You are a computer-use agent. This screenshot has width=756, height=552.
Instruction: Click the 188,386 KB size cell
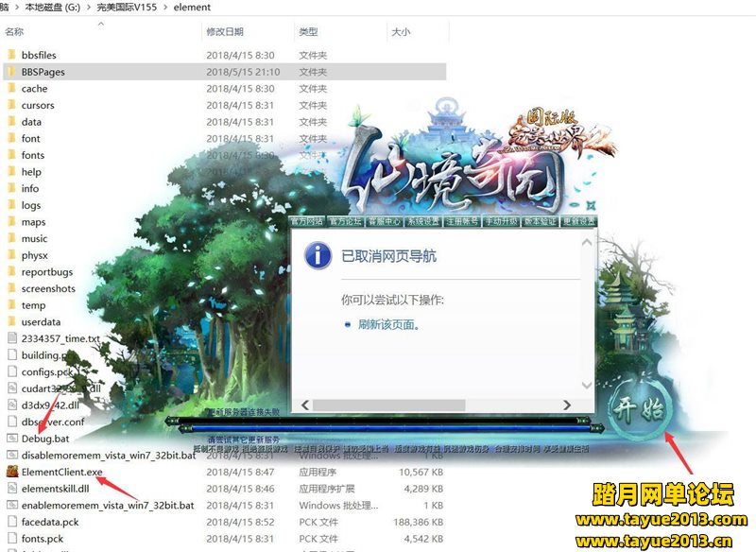[x=418, y=522]
